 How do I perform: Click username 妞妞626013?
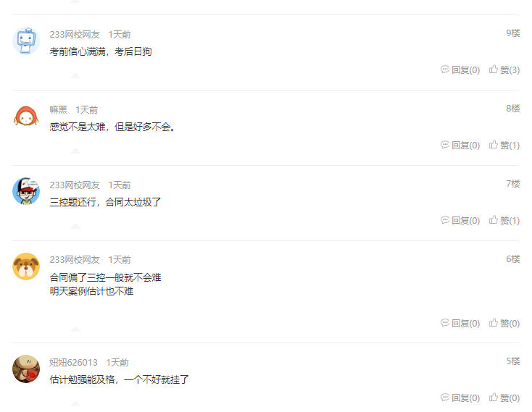(73, 363)
